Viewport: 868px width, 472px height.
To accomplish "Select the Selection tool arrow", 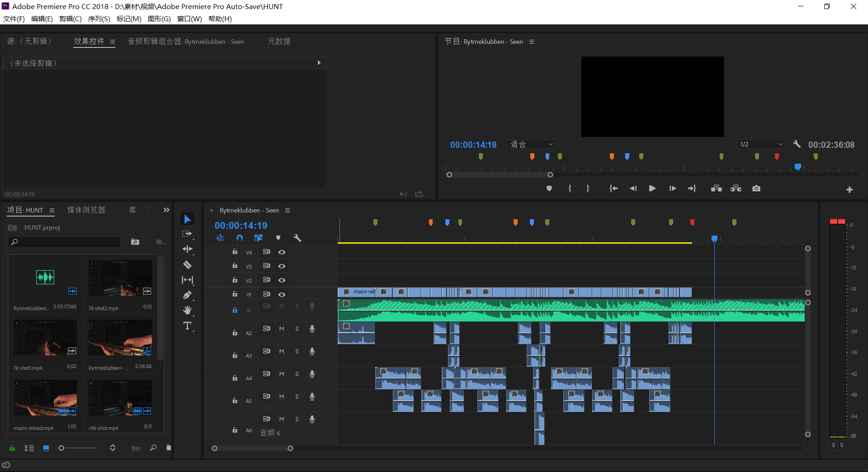I will click(188, 219).
